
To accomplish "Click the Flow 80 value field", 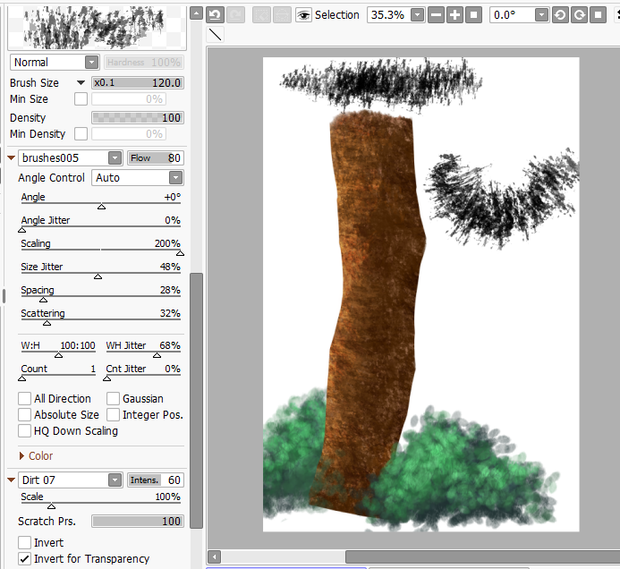I will click(x=155, y=158).
